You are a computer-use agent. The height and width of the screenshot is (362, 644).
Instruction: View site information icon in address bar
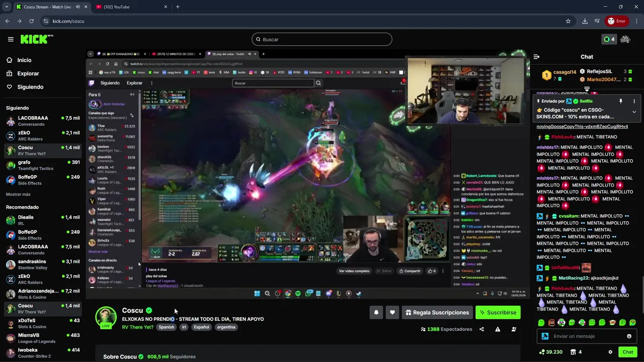[x=46, y=21]
